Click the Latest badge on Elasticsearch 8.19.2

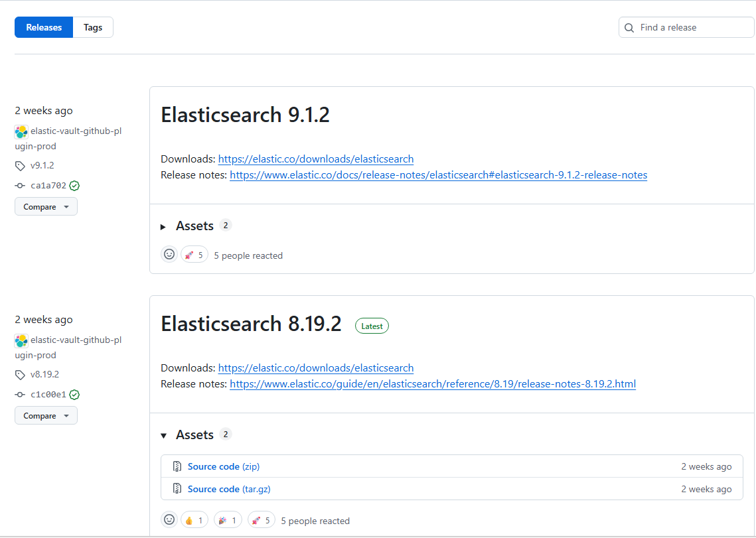pos(372,326)
